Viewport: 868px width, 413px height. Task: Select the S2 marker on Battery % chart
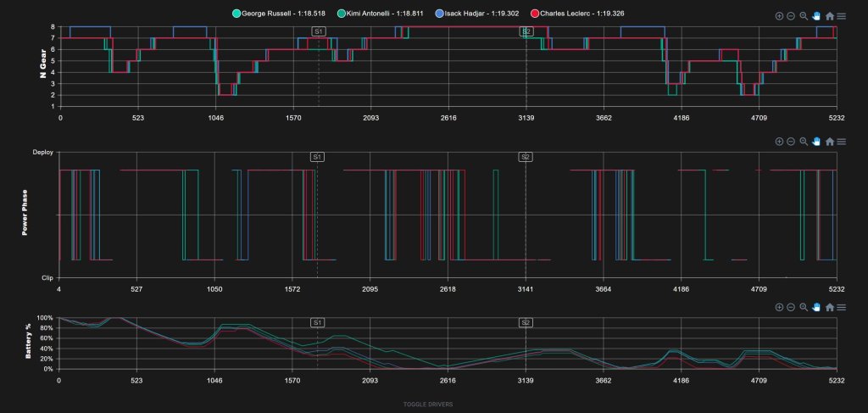click(x=526, y=323)
